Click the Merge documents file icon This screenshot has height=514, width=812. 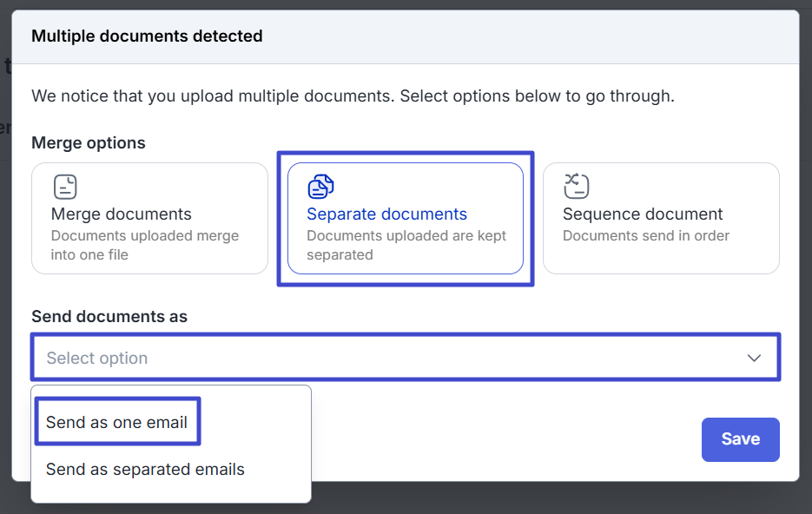click(x=65, y=187)
